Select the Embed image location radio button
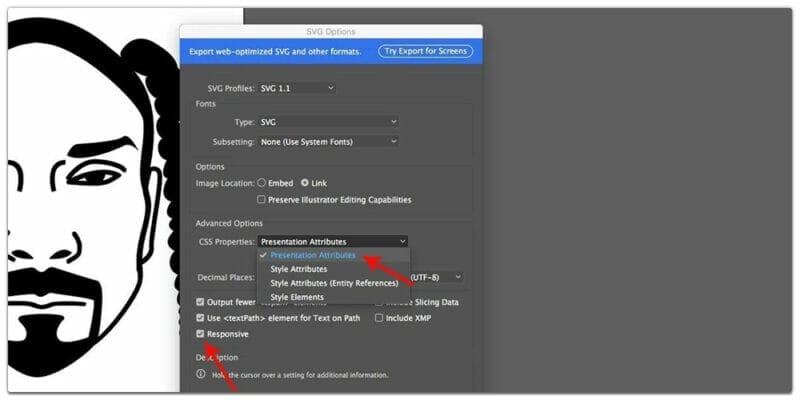 pyautogui.click(x=262, y=183)
